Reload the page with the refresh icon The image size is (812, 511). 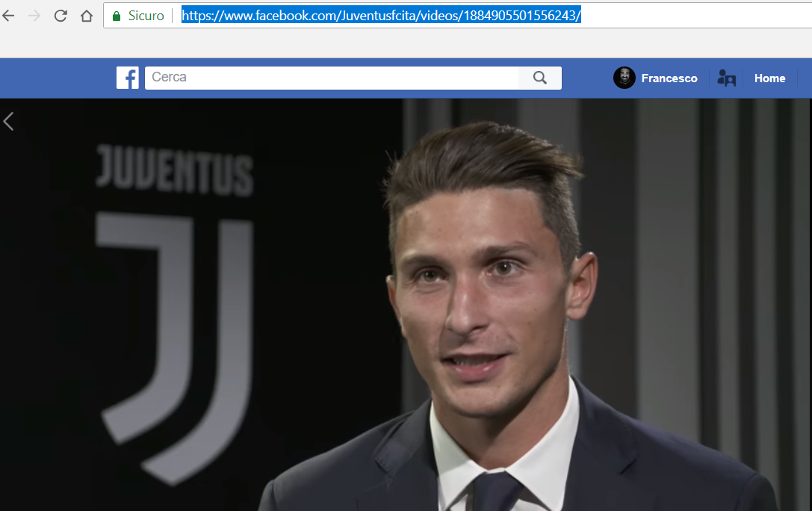[61, 16]
